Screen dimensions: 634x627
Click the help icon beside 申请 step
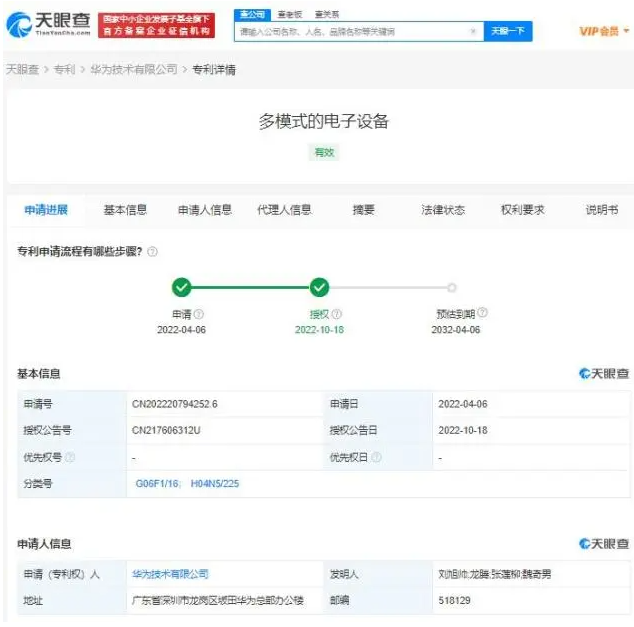199,314
